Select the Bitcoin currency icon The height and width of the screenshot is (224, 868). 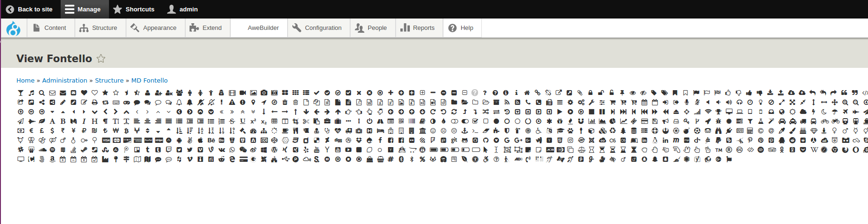coord(127,131)
